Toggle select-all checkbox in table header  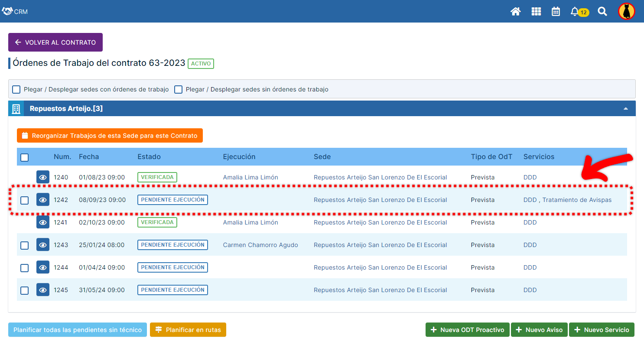[25, 157]
